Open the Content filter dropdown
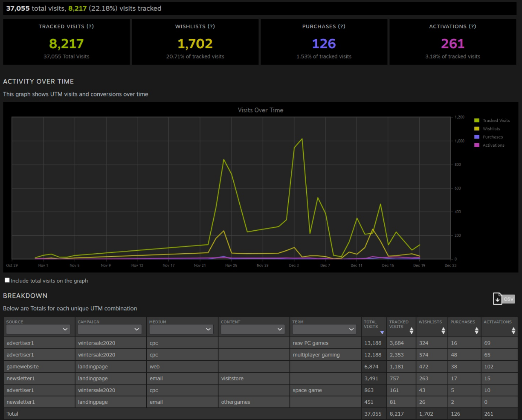Image resolution: width=522 pixels, height=420 pixels. (x=252, y=329)
